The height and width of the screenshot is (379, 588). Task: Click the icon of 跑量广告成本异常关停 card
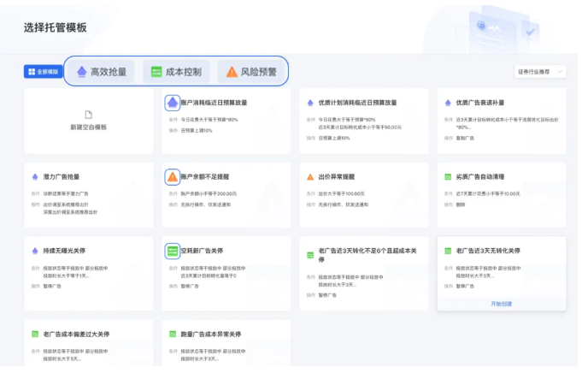173,334
